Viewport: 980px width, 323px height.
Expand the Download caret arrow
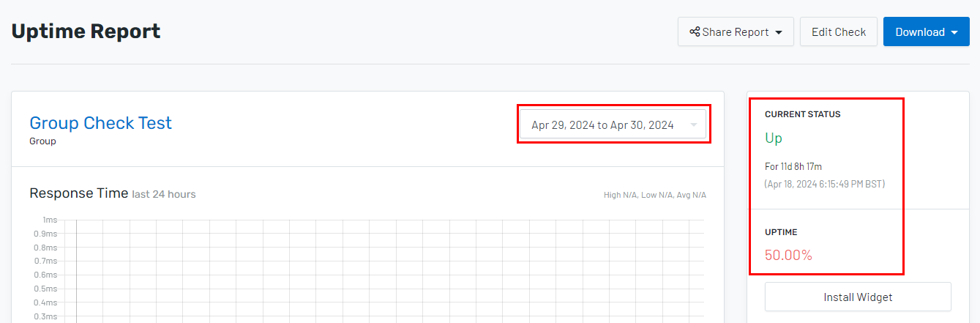pos(955,33)
